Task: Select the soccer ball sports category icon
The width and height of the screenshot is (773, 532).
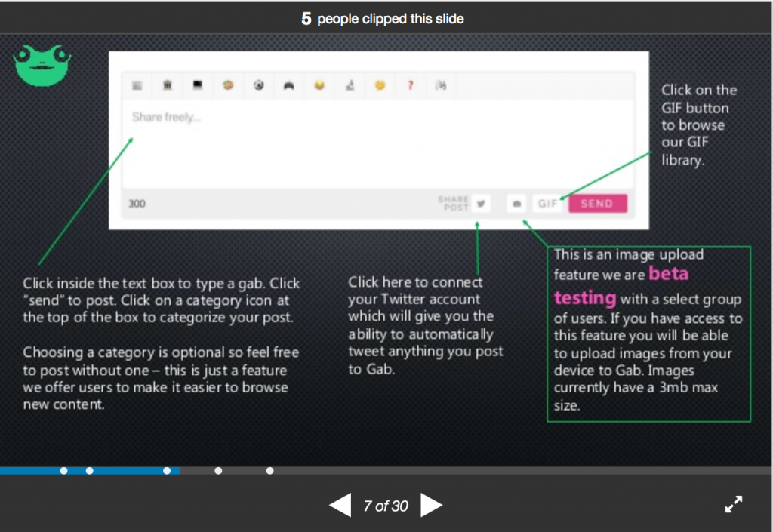Action: pos(259,85)
